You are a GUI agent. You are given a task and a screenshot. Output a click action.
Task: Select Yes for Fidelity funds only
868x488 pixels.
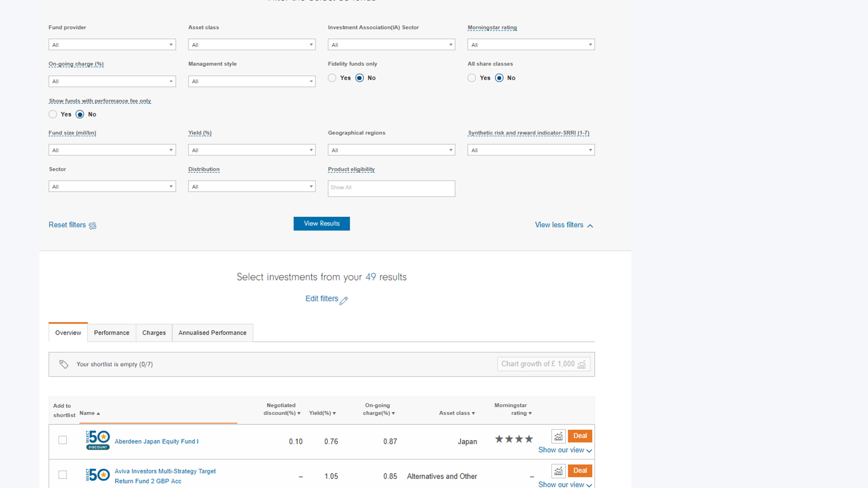[332, 78]
